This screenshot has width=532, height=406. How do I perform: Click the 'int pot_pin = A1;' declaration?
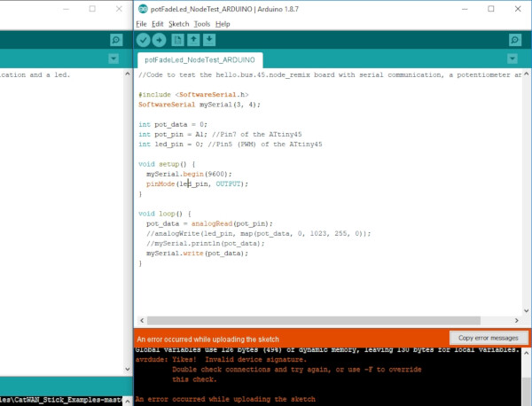[173, 135]
